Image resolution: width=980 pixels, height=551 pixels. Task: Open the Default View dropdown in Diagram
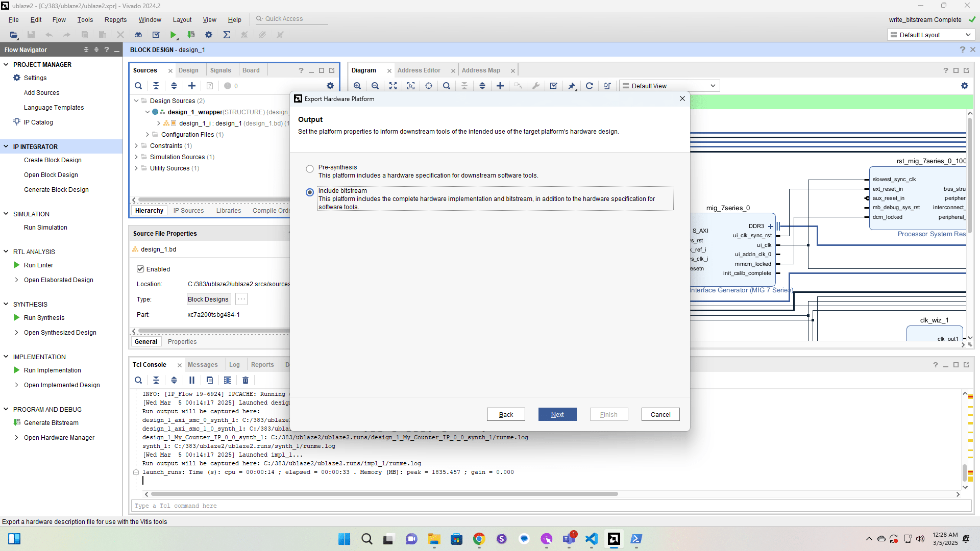(669, 86)
